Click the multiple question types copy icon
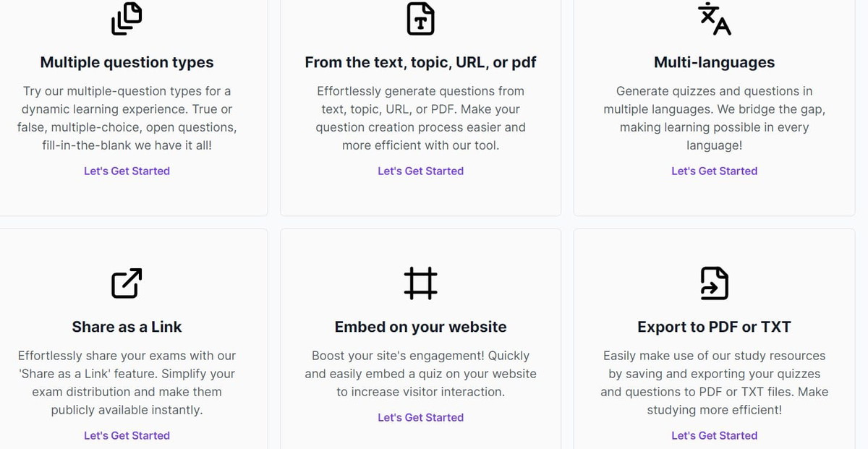This screenshot has width=868, height=449. 127,19
